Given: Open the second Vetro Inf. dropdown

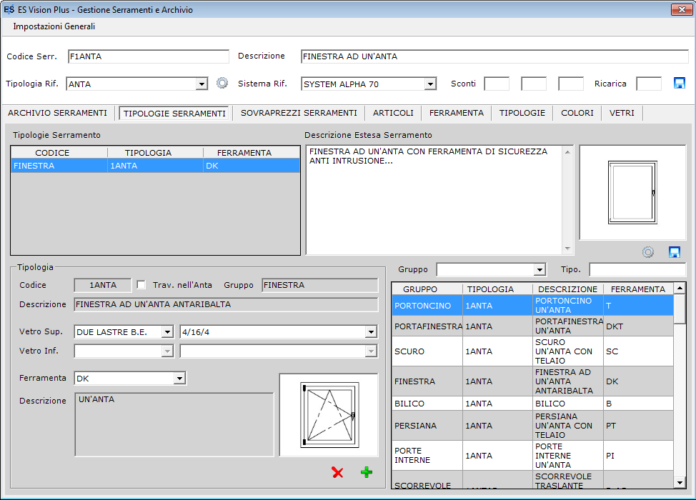Looking at the screenshot, I should coord(371,351).
